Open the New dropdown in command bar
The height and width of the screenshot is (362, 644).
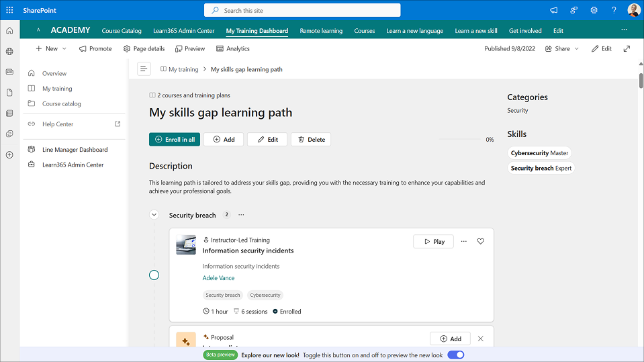[51, 48]
